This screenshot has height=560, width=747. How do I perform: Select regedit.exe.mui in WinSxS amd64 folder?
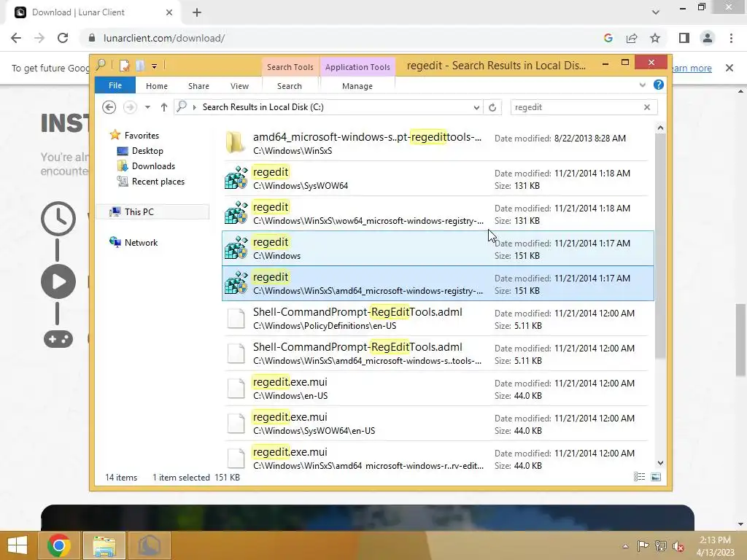coord(438,458)
